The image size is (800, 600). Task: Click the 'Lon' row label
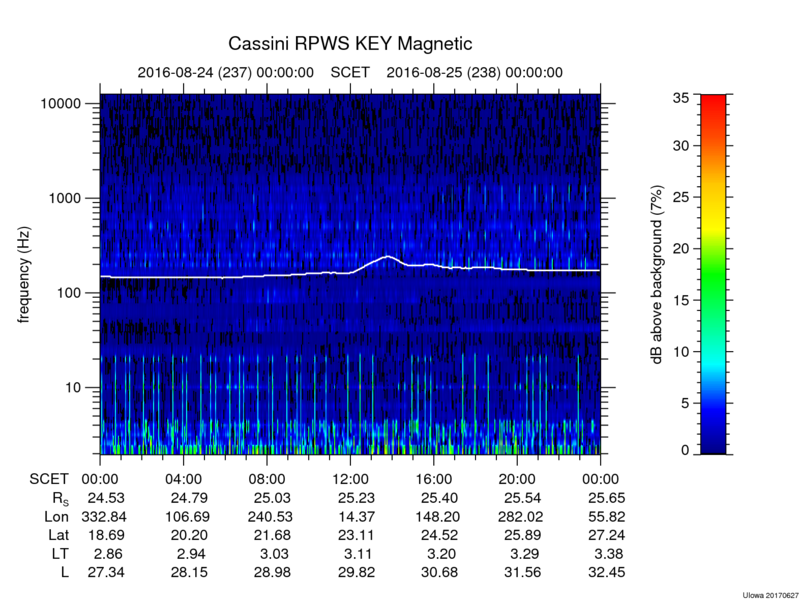pyautogui.click(x=56, y=516)
